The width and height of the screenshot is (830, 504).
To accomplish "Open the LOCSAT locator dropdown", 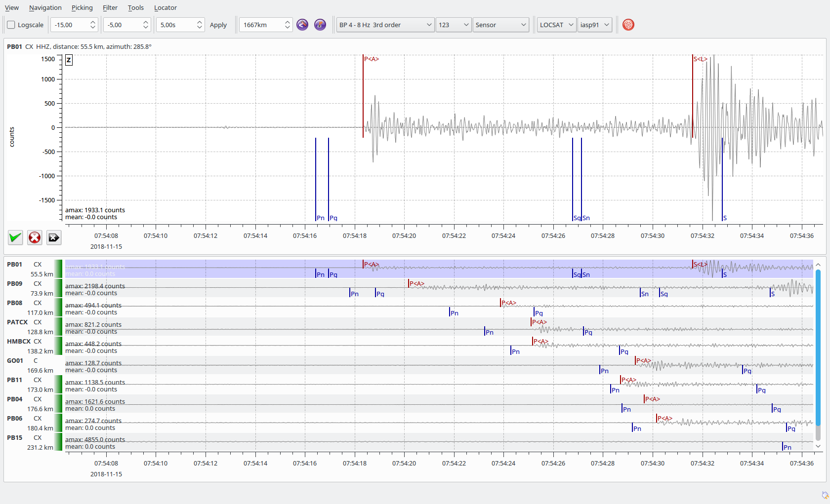I will pos(557,25).
